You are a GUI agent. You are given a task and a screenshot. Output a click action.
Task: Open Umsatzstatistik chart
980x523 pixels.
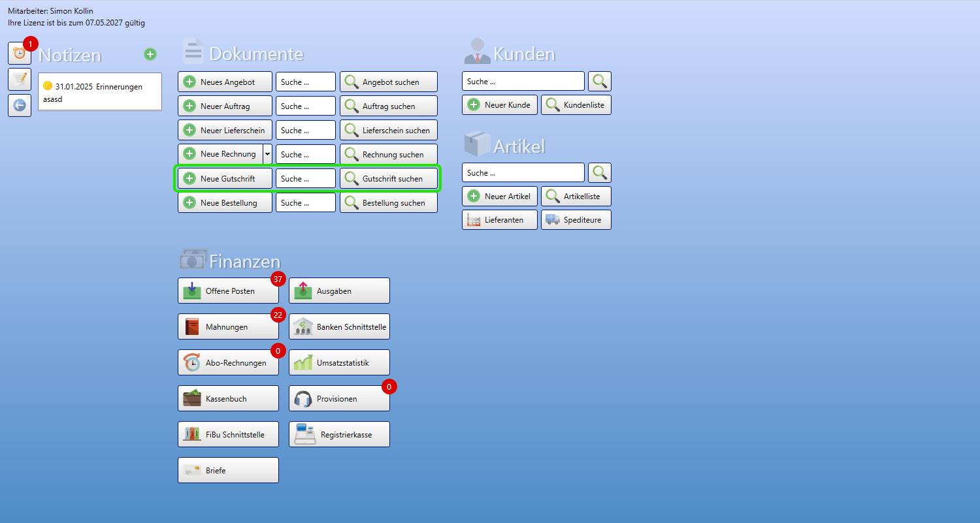tap(339, 362)
